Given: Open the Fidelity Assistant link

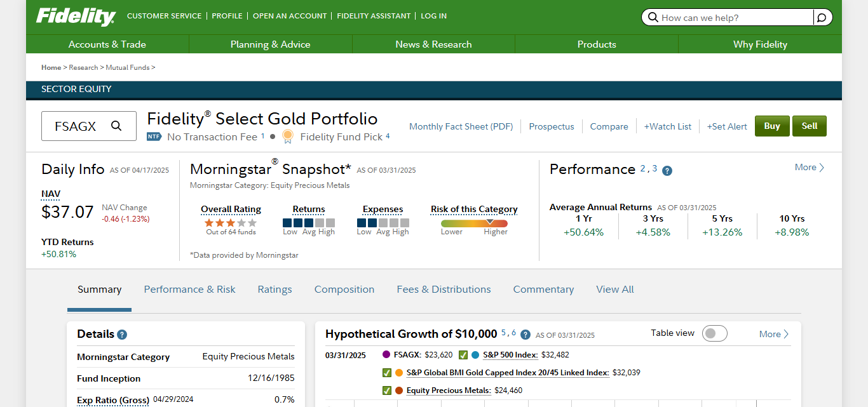Looking at the screenshot, I should (x=374, y=16).
